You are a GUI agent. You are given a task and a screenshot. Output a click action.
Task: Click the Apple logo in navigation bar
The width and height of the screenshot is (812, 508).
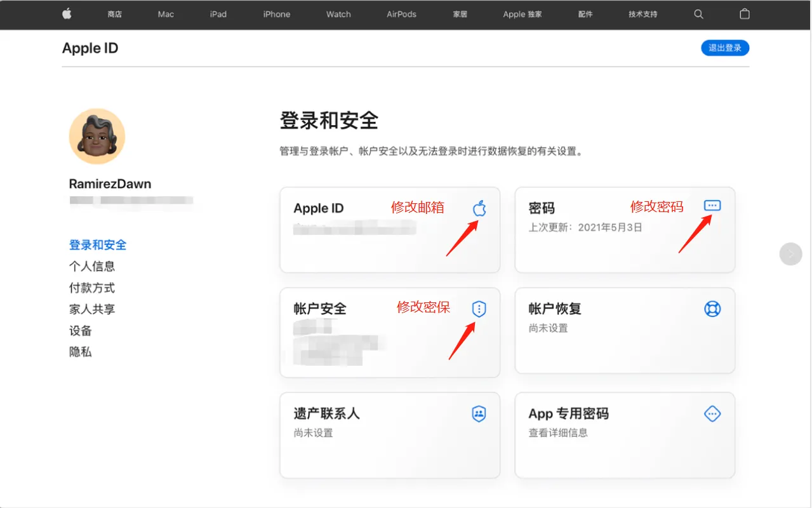(x=67, y=14)
